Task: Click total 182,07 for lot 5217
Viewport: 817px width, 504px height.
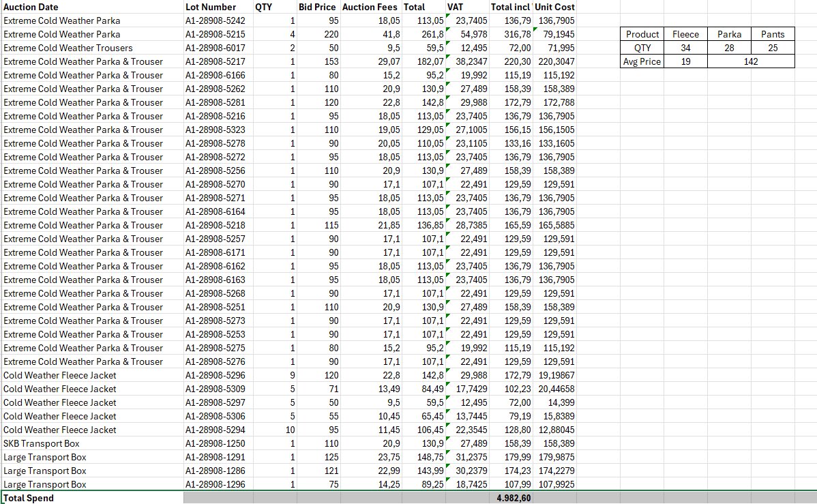Action: [x=424, y=61]
